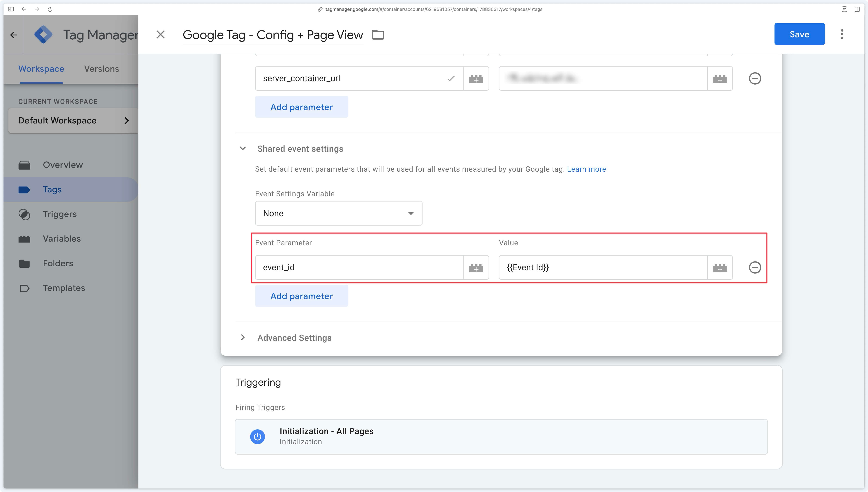This screenshot has height=492, width=868.
Task: Insert variable for server_container_url value field
Action: pos(720,79)
